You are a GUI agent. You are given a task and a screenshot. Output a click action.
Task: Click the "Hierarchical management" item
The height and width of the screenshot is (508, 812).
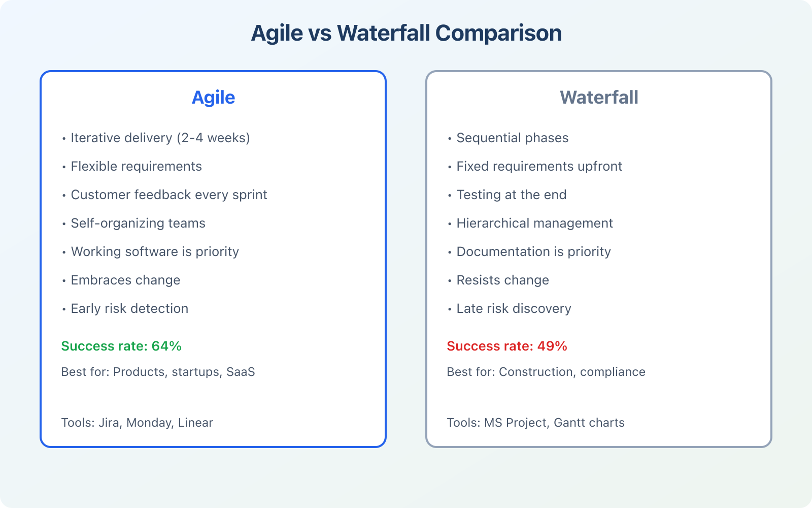coord(534,224)
